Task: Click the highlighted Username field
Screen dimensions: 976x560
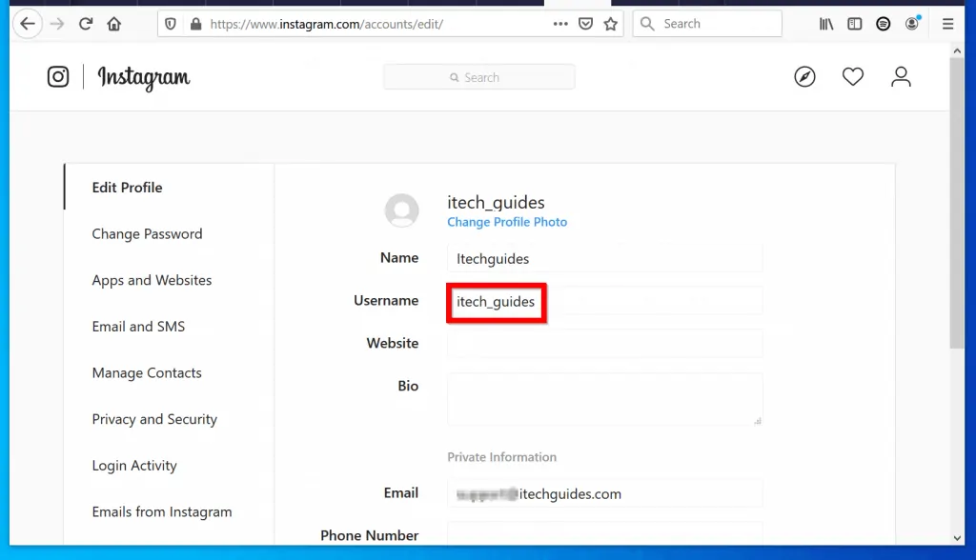Action: [496, 302]
